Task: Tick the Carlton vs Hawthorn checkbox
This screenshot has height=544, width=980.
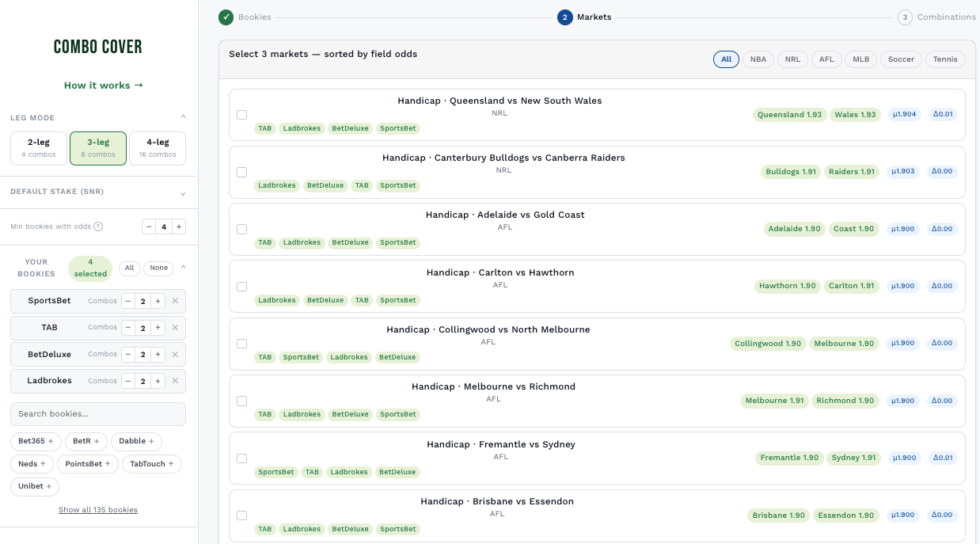Action: pyautogui.click(x=242, y=287)
